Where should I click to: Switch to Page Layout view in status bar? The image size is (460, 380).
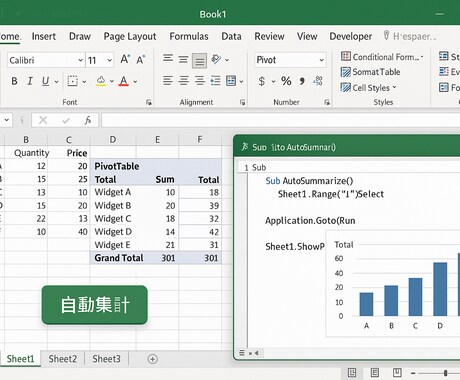375,373
